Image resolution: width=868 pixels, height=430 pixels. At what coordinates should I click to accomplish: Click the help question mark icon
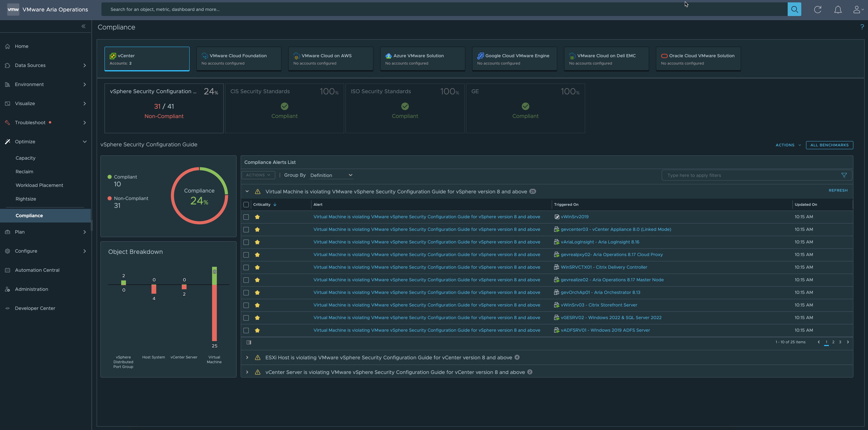coord(862,27)
